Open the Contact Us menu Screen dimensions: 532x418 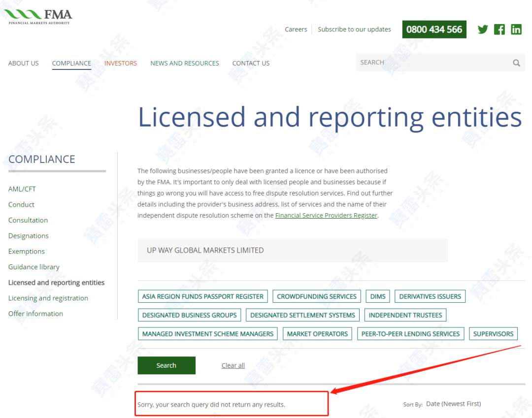[x=251, y=64]
